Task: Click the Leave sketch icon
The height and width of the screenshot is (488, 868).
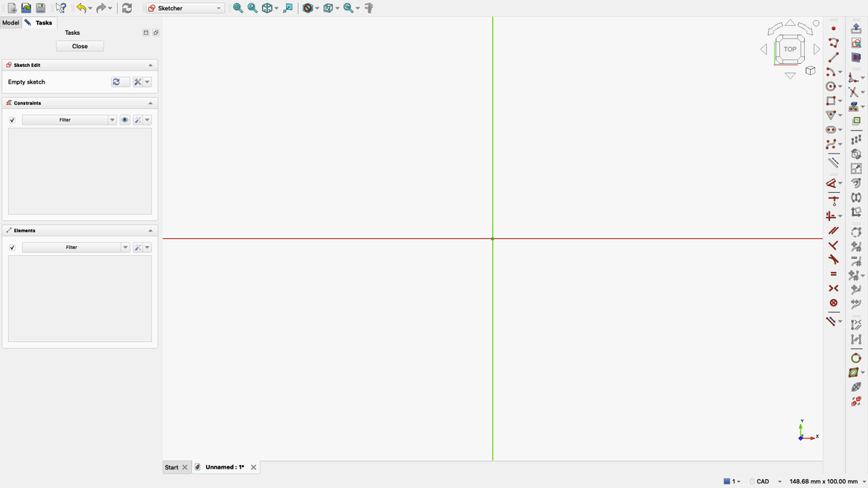Action: click(857, 27)
